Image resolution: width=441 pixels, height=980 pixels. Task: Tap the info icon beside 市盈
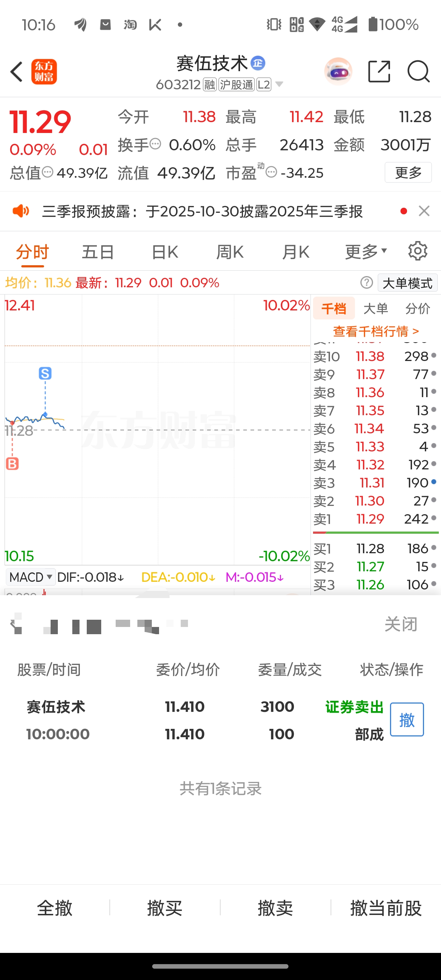point(271,172)
